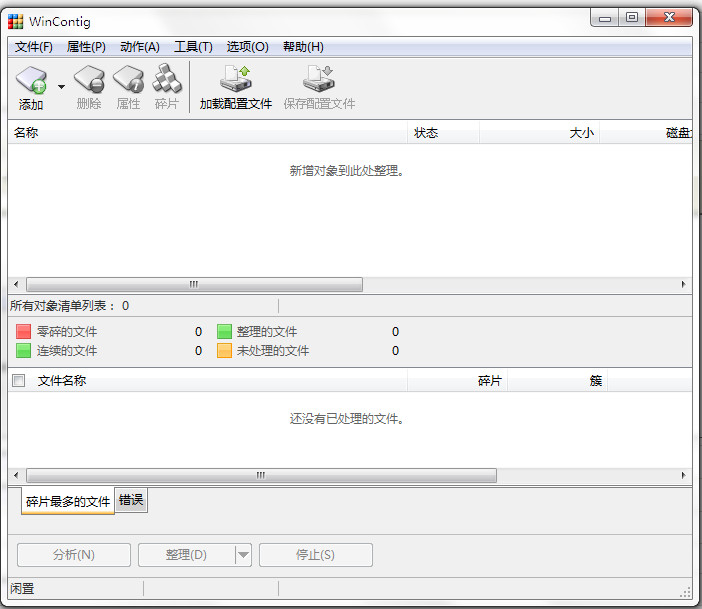The image size is (702, 609).
Task: Open the 文件(F) menu
Action: point(34,47)
